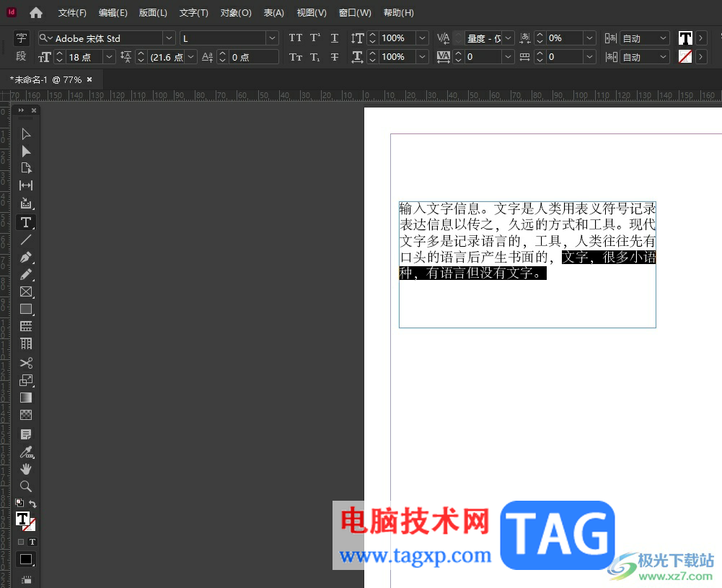
Task: Click the baseline shift value field
Action: coord(254,57)
